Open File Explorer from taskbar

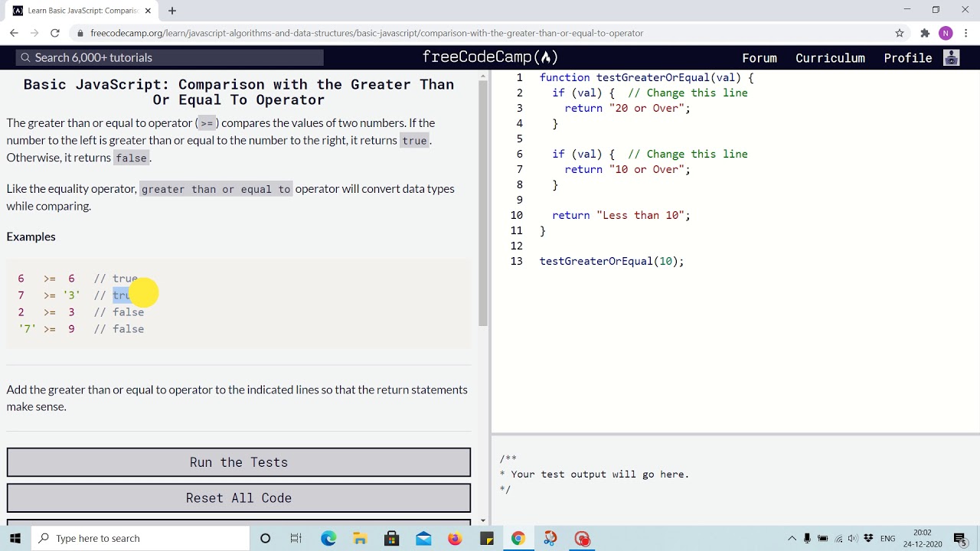tap(360, 538)
